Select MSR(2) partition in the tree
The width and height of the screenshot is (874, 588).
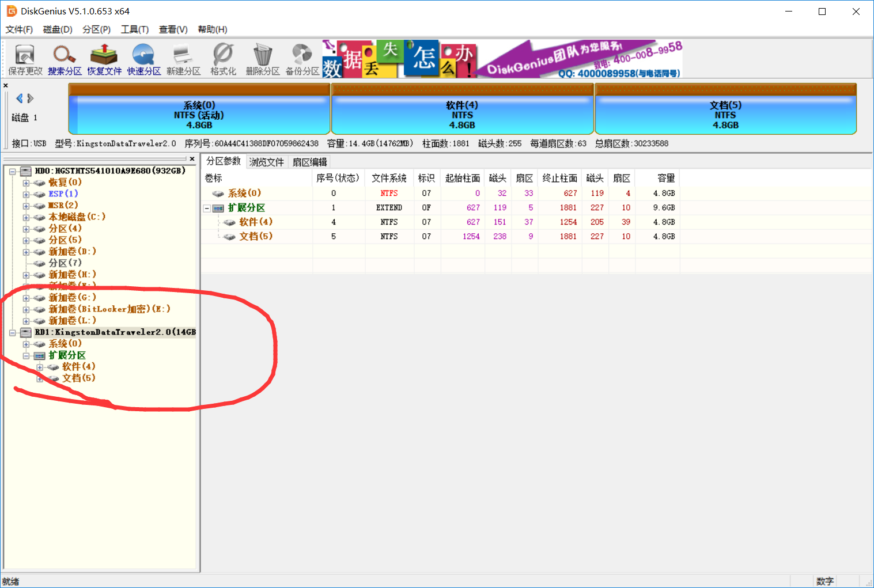pos(63,206)
